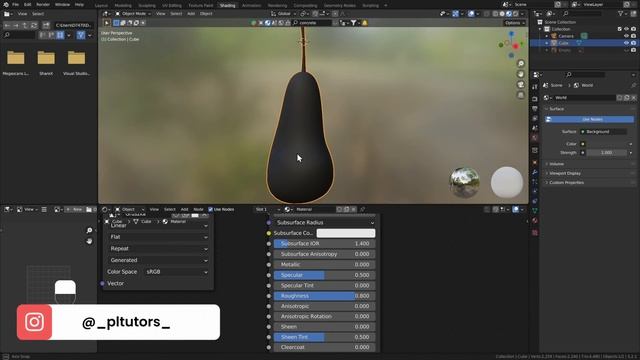This screenshot has height=360, width=640.
Task: Hide the Camera via its eye icon
Action: (x=626, y=36)
